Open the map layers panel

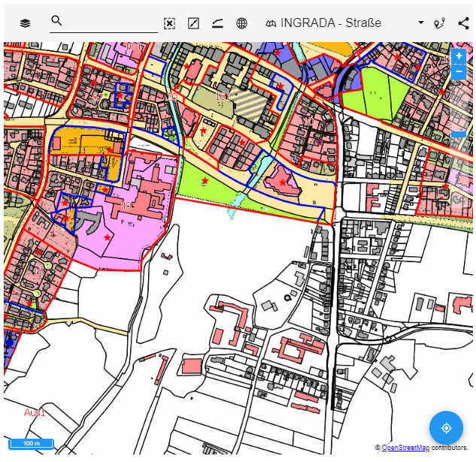coord(26,23)
